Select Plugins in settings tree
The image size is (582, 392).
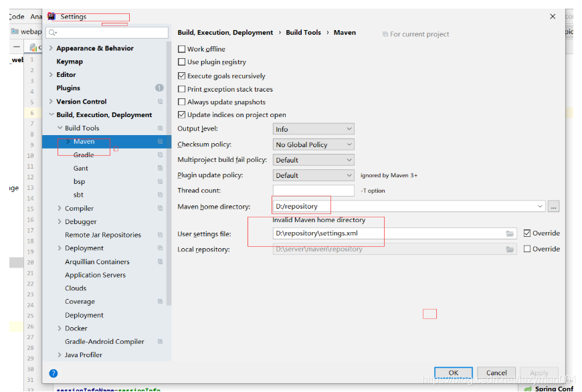[x=68, y=88]
